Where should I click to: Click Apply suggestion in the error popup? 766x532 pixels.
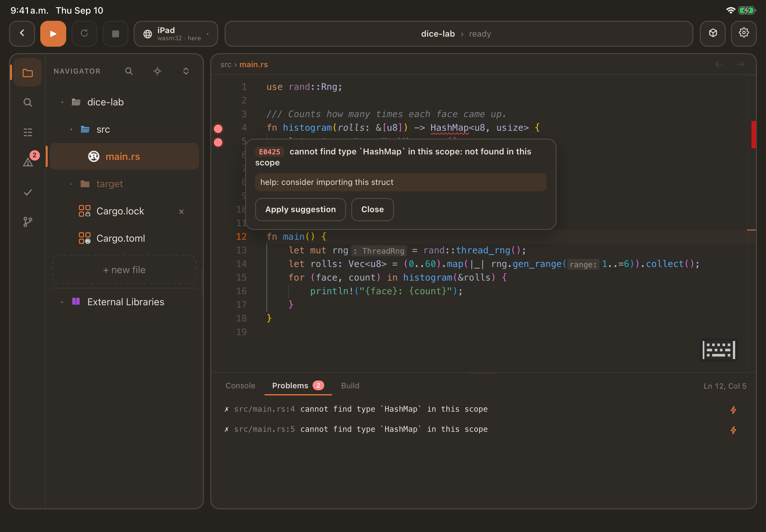[301, 210]
